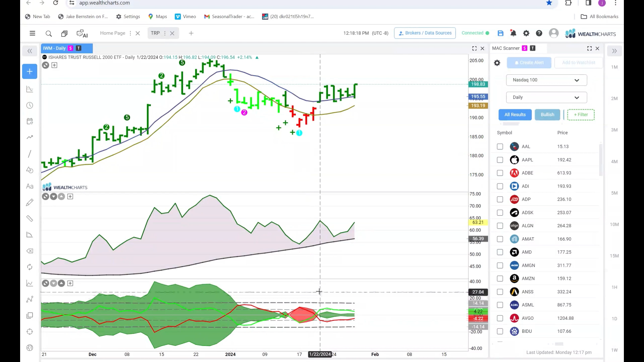Screen dimensions: 644x362
Task: Select the 1D timeframe shortcut
Action: [x=614, y=319]
